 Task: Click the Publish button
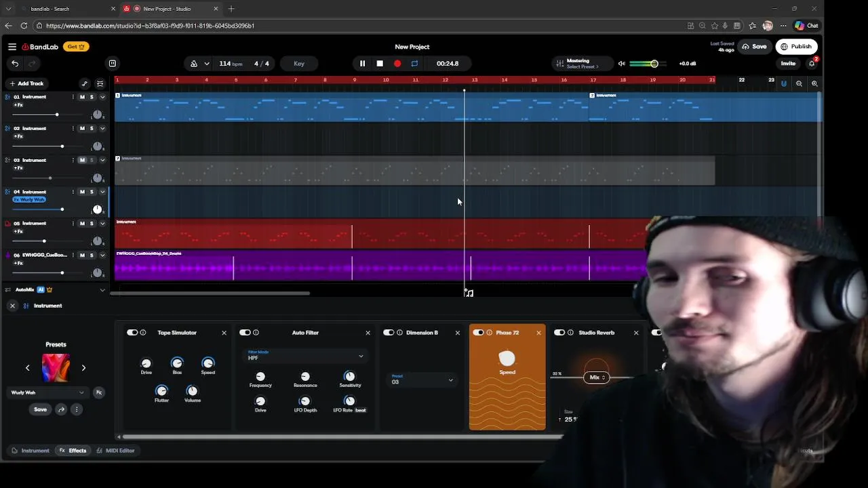pyautogui.click(x=796, y=47)
